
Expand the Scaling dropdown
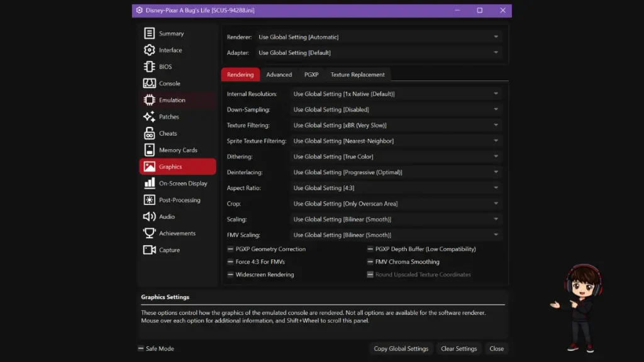point(396,219)
